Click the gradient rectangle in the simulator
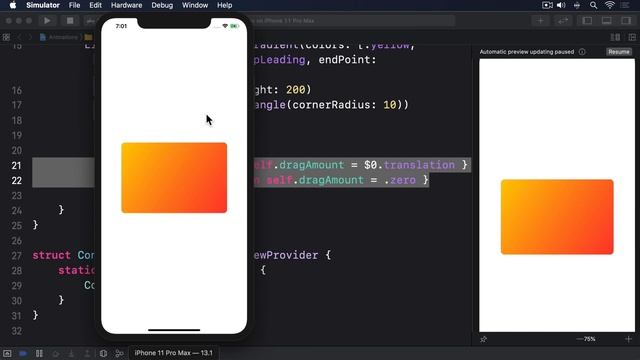Viewport: 640px width, 360px height. 174,178
